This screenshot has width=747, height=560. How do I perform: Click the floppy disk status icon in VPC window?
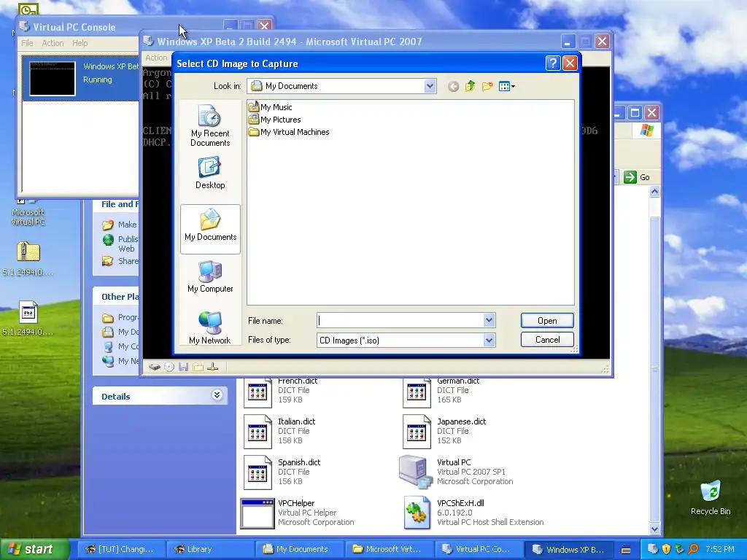coord(183,367)
